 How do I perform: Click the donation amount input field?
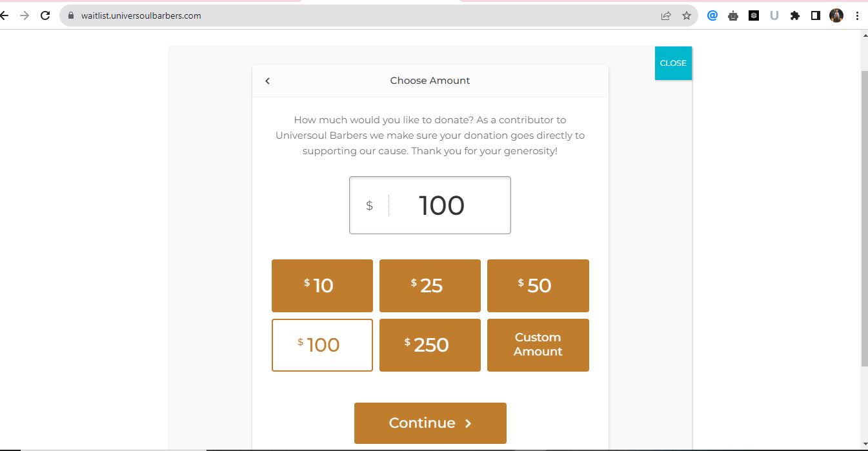click(441, 205)
